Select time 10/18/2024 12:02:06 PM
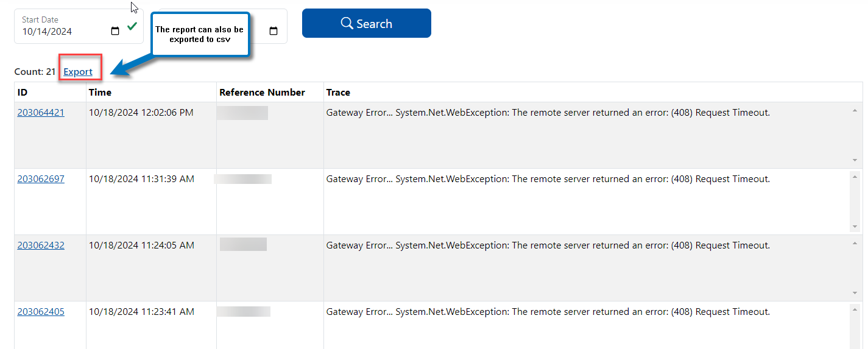Image resolution: width=868 pixels, height=349 pixels. [x=141, y=112]
